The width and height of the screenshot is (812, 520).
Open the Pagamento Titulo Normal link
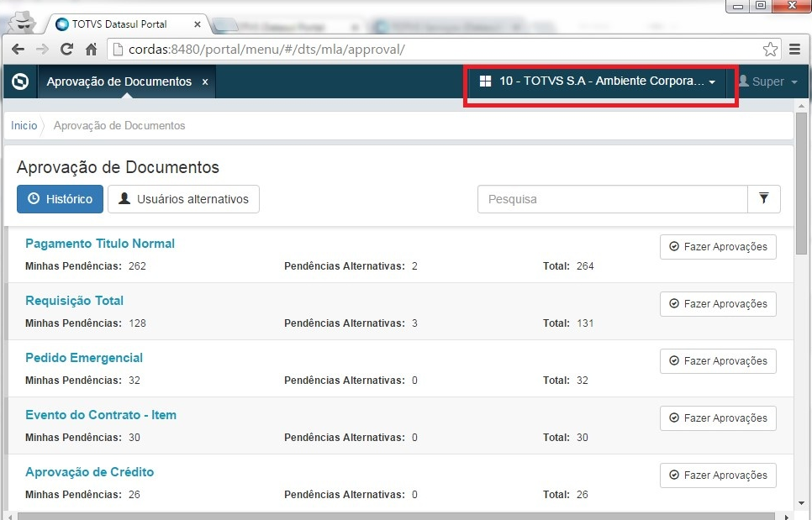pyautogui.click(x=100, y=243)
